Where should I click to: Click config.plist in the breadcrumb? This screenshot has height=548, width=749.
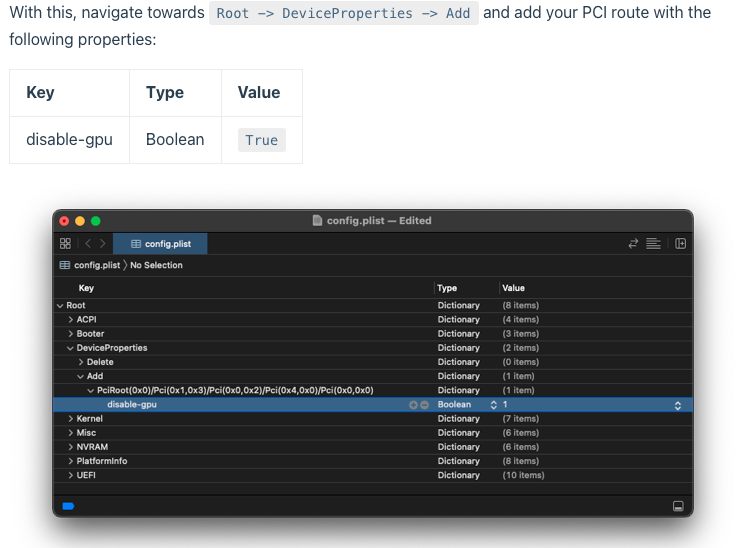(97, 265)
